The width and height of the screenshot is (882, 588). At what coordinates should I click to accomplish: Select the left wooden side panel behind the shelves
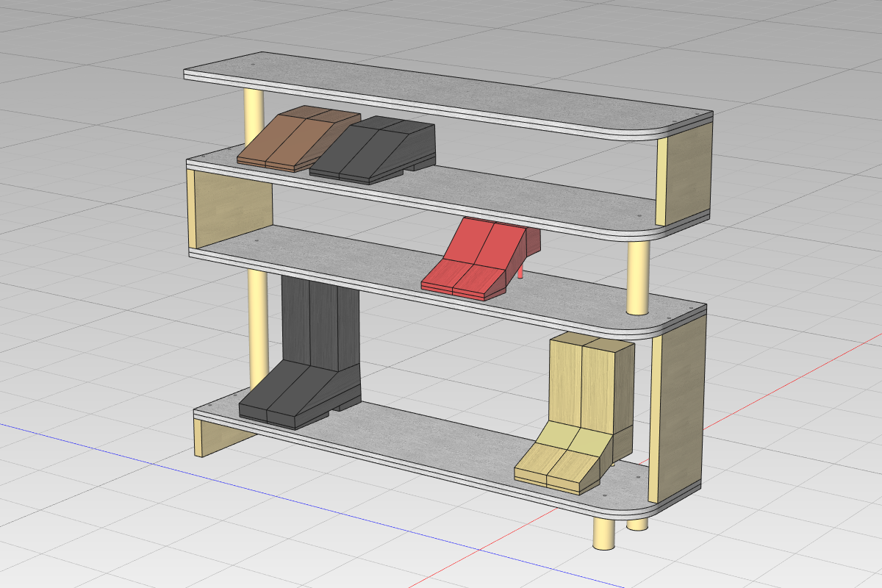coord(232,209)
